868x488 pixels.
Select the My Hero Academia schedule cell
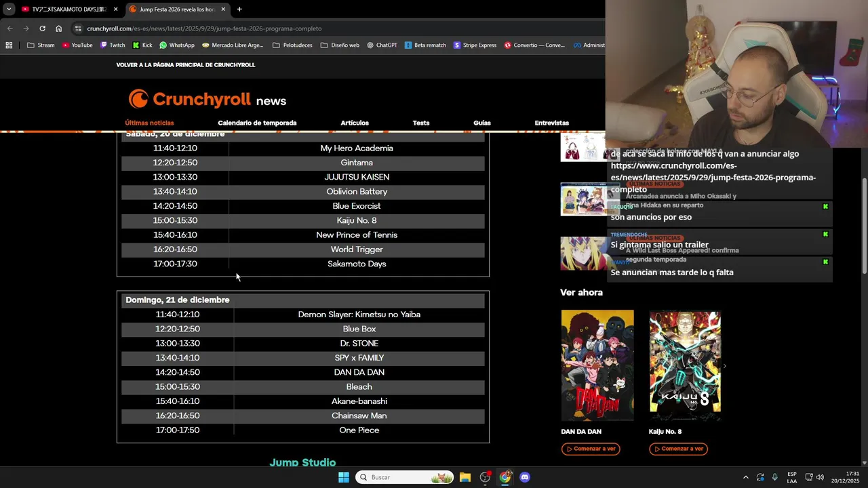pos(357,148)
